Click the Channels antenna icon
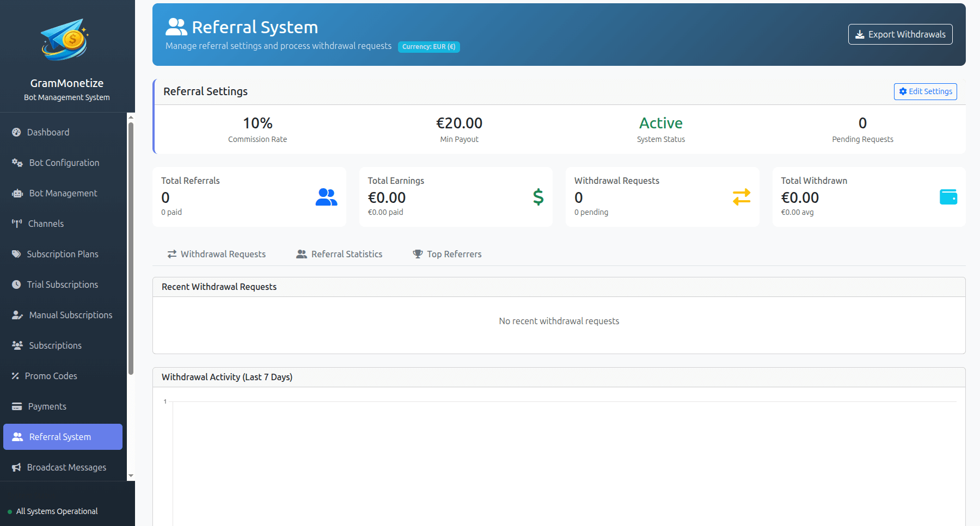 pyautogui.click(x=16, y=224)
